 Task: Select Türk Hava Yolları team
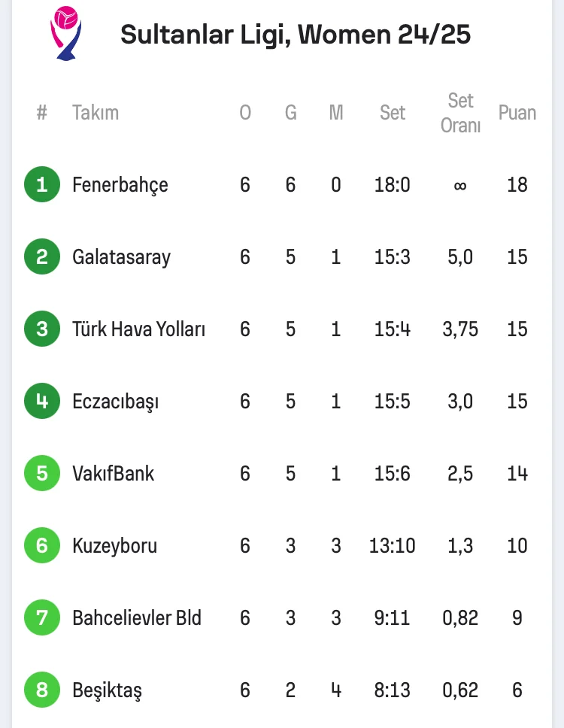139,329
